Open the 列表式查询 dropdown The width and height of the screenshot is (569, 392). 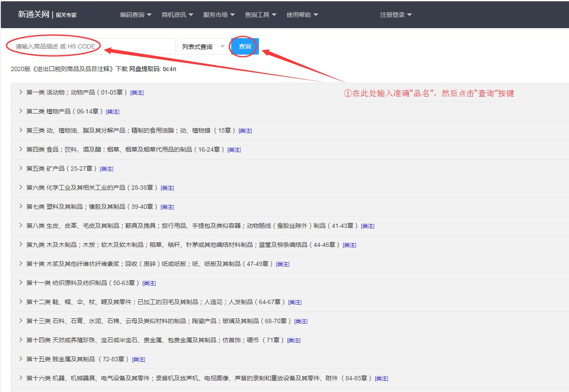click(x=203, y=46)
